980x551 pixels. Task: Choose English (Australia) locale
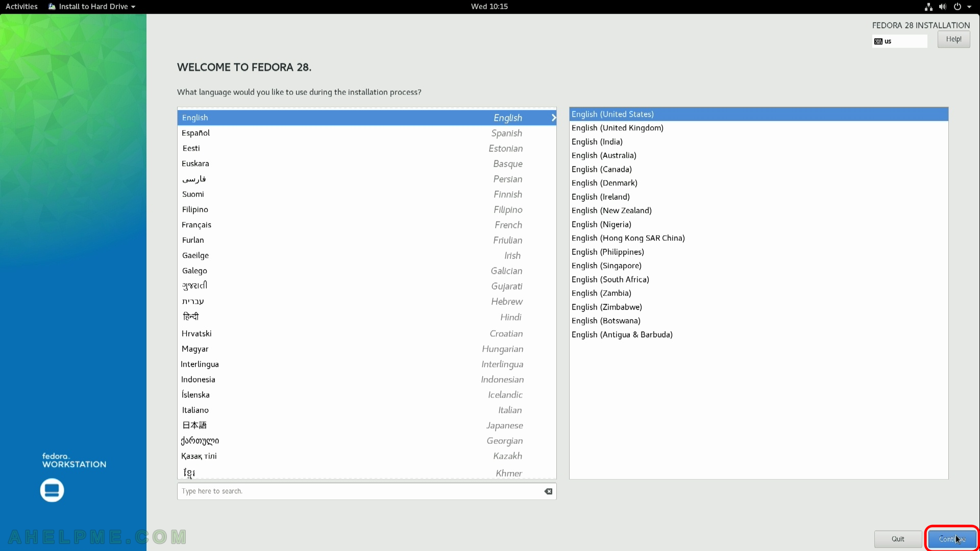tap(758, 156)
